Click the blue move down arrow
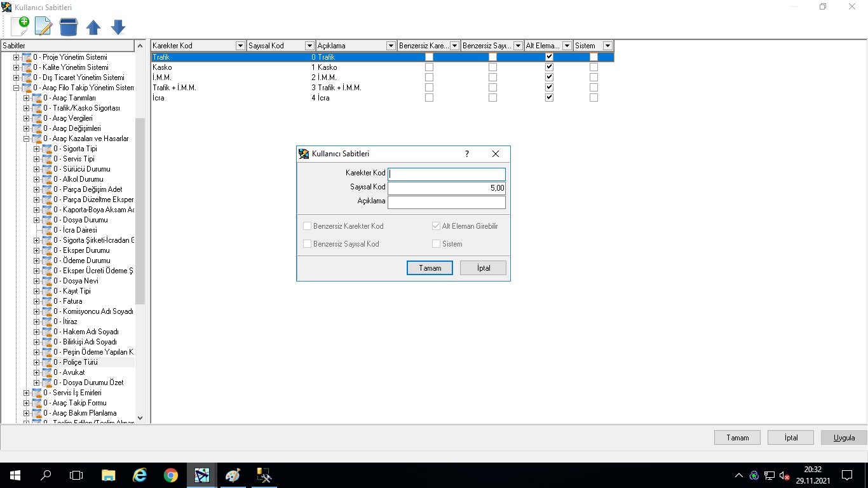 click(x=118, y=27)
